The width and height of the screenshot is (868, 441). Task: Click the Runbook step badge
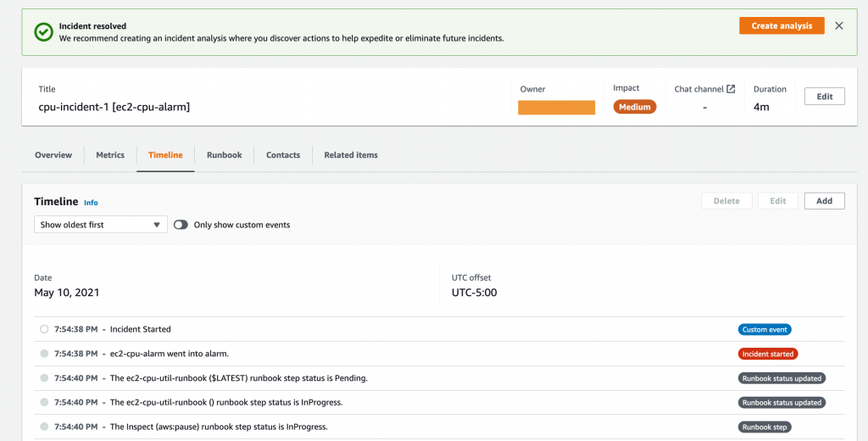(765, 427)
